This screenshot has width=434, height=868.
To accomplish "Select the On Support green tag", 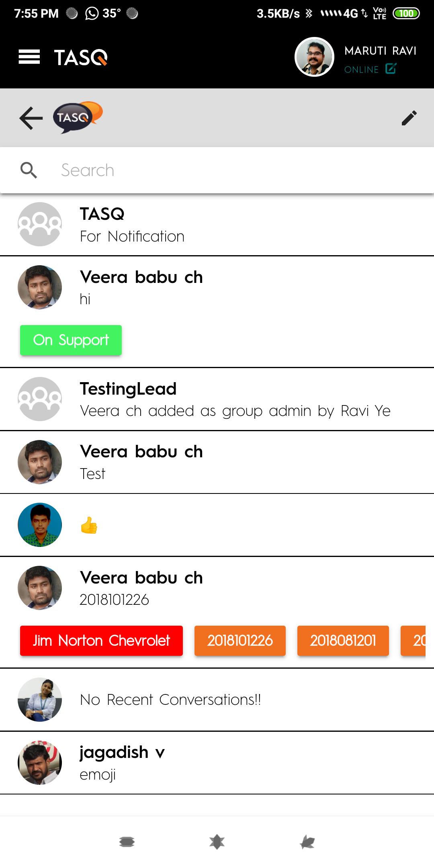I will 71,340.
